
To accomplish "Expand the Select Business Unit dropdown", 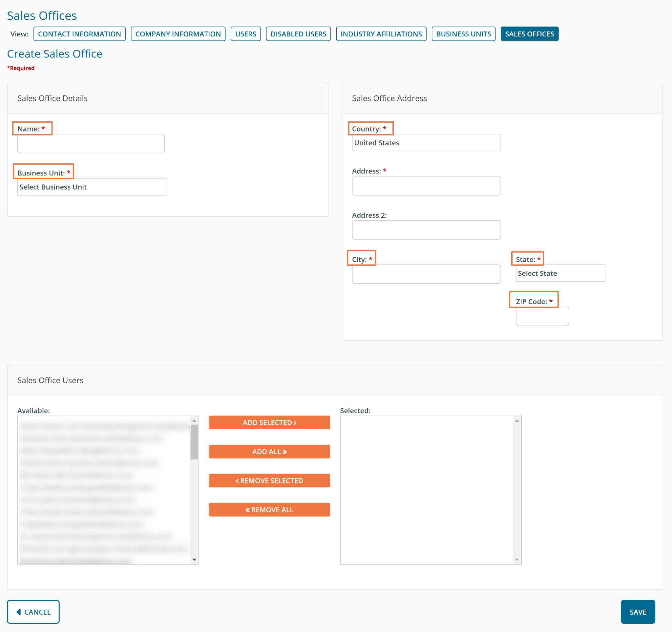I will 92,187.
